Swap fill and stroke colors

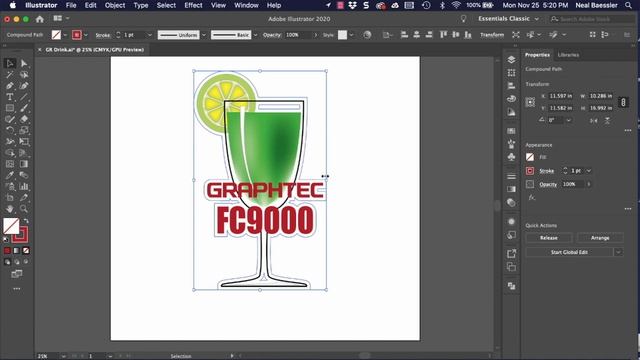26,221
